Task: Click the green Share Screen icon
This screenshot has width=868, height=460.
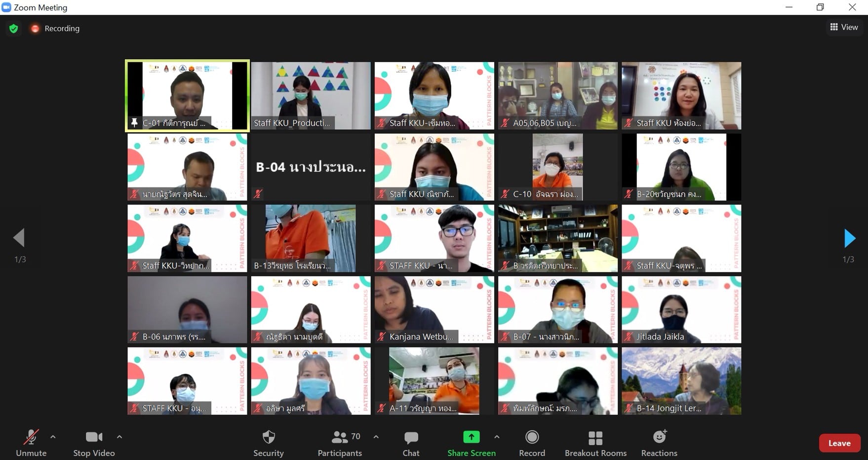Action: coord(471,437)
